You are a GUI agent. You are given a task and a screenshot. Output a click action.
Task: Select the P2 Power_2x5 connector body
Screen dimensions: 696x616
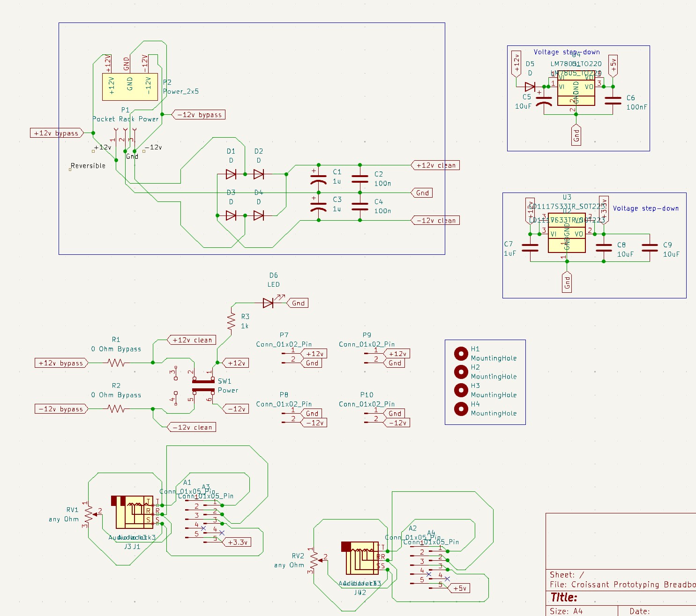tap(130, 87)
